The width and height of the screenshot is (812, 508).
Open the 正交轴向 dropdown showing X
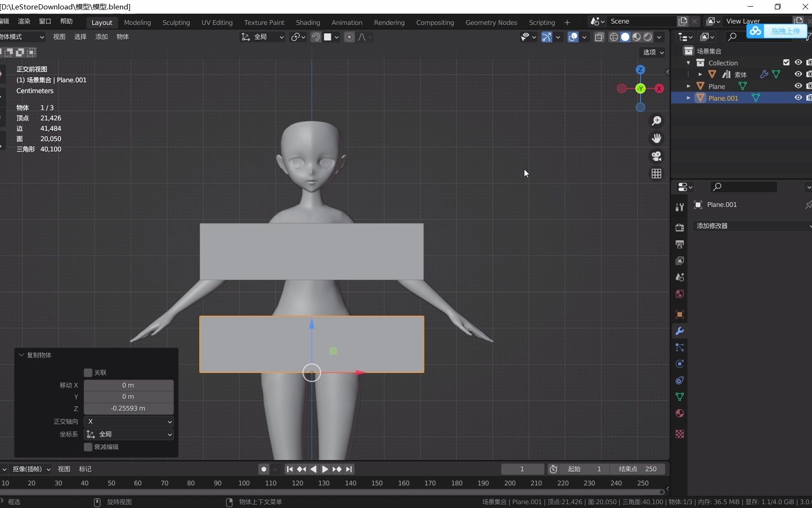click(x=128, y=421)
